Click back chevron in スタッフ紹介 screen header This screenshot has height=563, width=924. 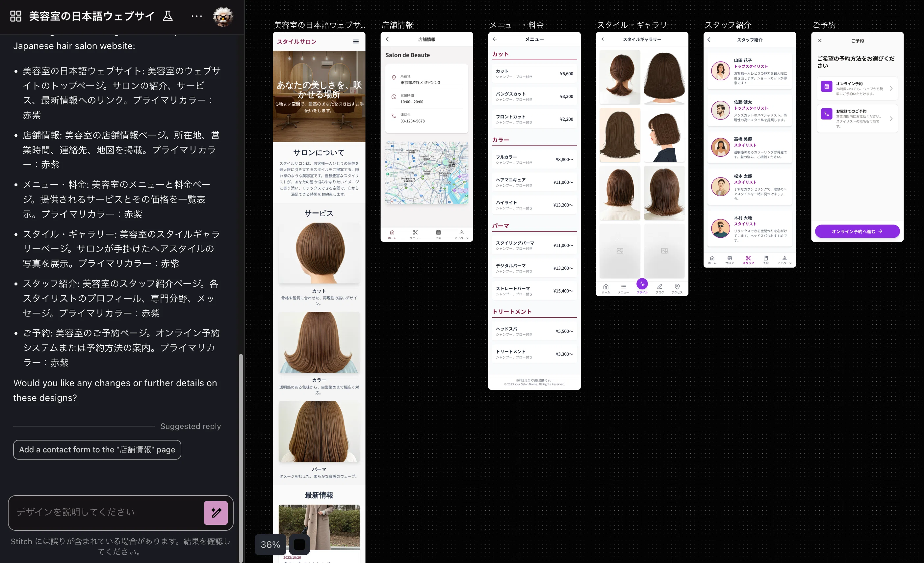click(x=709, y=40)
